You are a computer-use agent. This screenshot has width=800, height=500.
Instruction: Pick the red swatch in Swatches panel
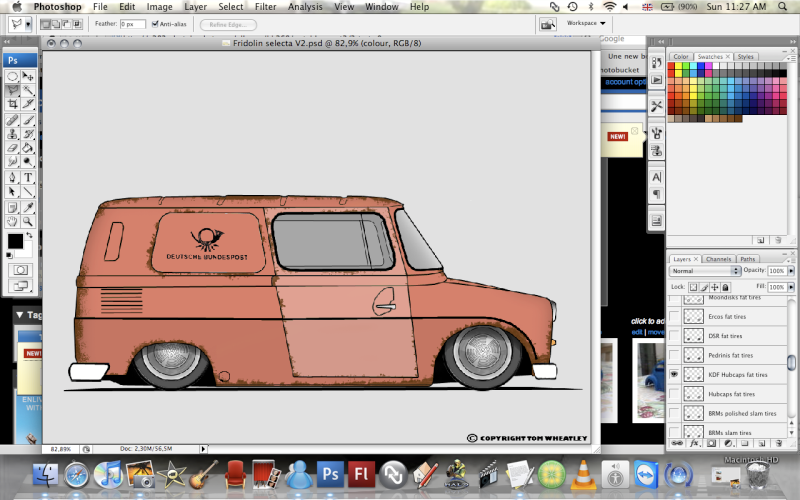[671, 66]
